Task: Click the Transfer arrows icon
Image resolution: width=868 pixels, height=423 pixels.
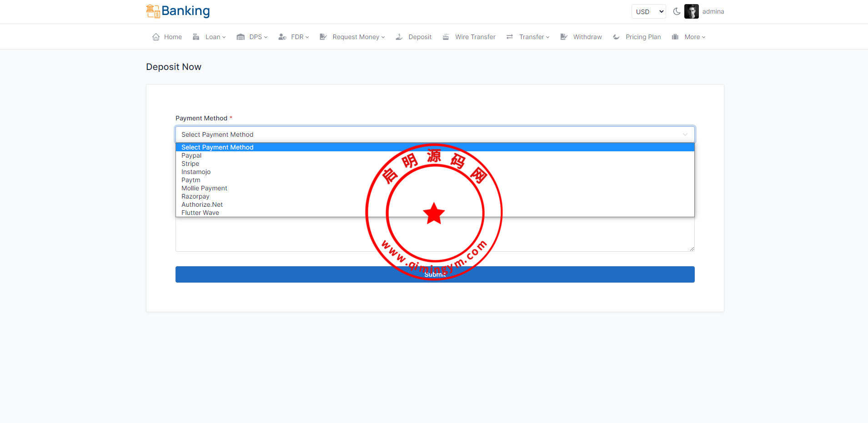Action: (x=510, y=37)
